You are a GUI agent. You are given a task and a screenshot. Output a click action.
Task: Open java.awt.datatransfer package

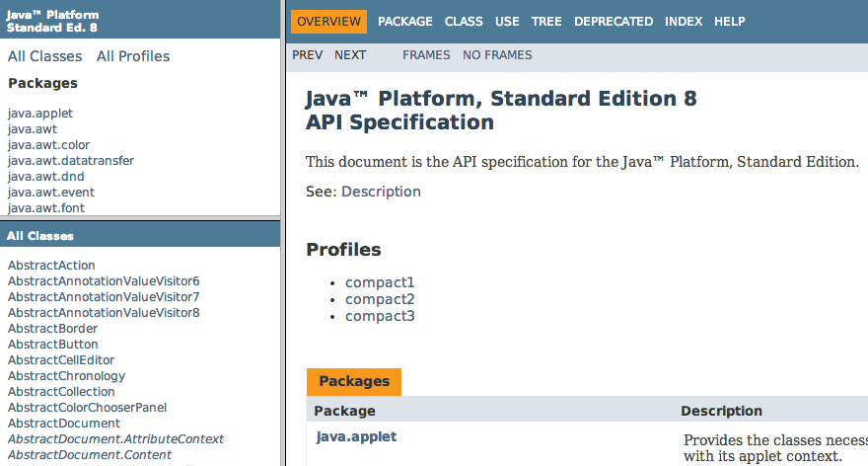(x=71, y=160)
